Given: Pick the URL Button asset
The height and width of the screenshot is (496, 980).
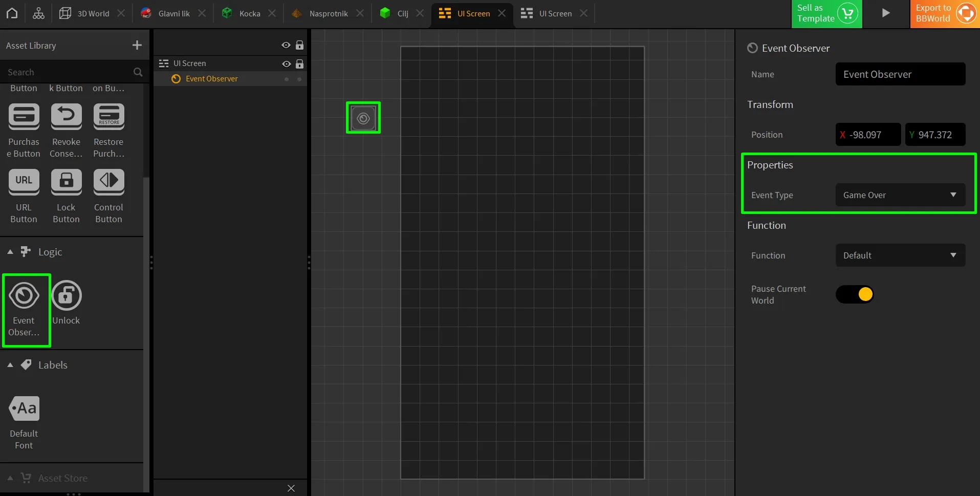Looking at the screenshot, I should click(24, 182).
